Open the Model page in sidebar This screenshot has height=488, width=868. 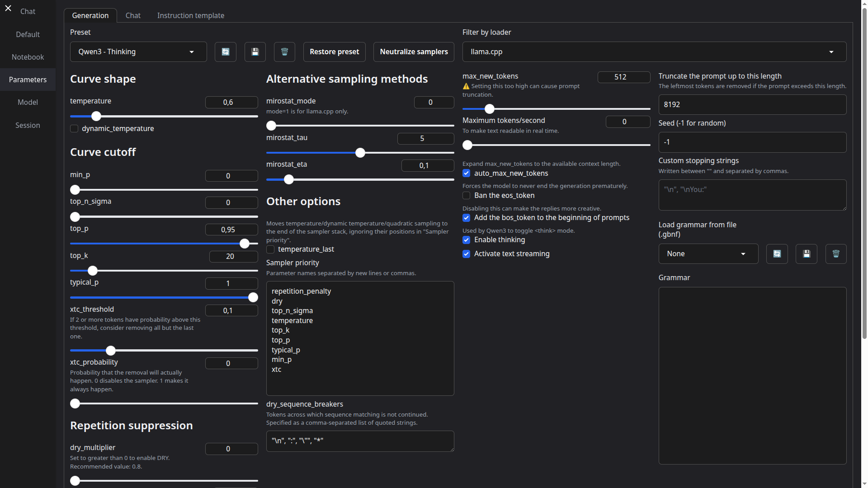coord(28,102)
